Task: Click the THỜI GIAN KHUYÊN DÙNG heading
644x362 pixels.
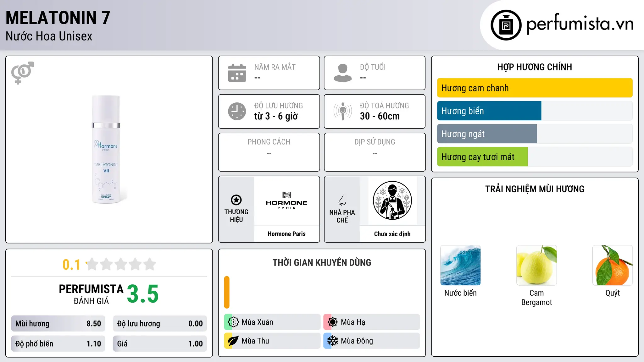Action: click(x=322, y=262)
